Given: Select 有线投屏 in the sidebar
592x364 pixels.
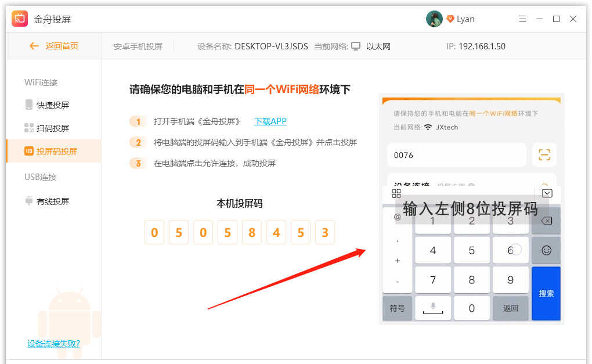Looking at the screenshot, I should [x=53, y=201].
